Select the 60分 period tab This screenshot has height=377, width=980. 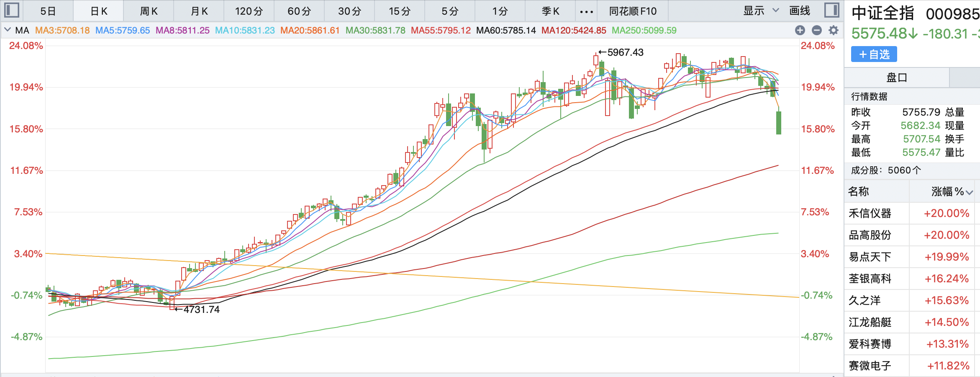[299, 11]
